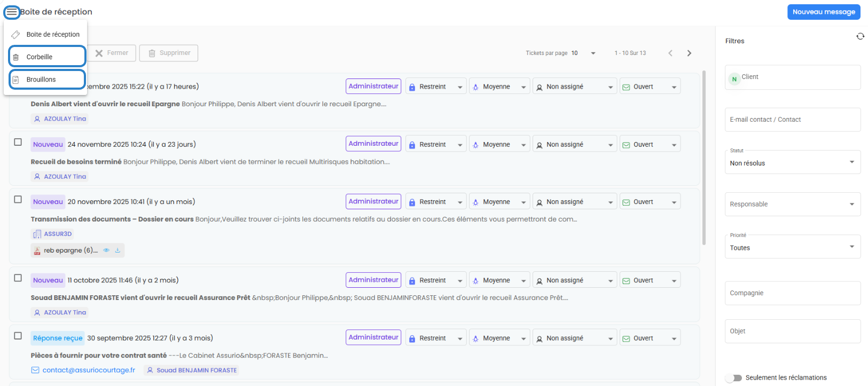The image size is (868, 386).
Task: Click the tag icon beside Boite de réception menu
Action: coord(15,35)
